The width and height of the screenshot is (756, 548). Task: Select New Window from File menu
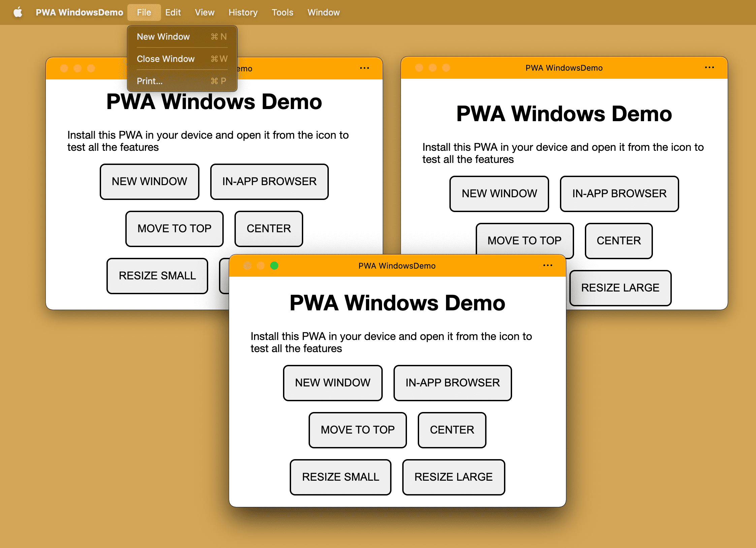[164, 36]
